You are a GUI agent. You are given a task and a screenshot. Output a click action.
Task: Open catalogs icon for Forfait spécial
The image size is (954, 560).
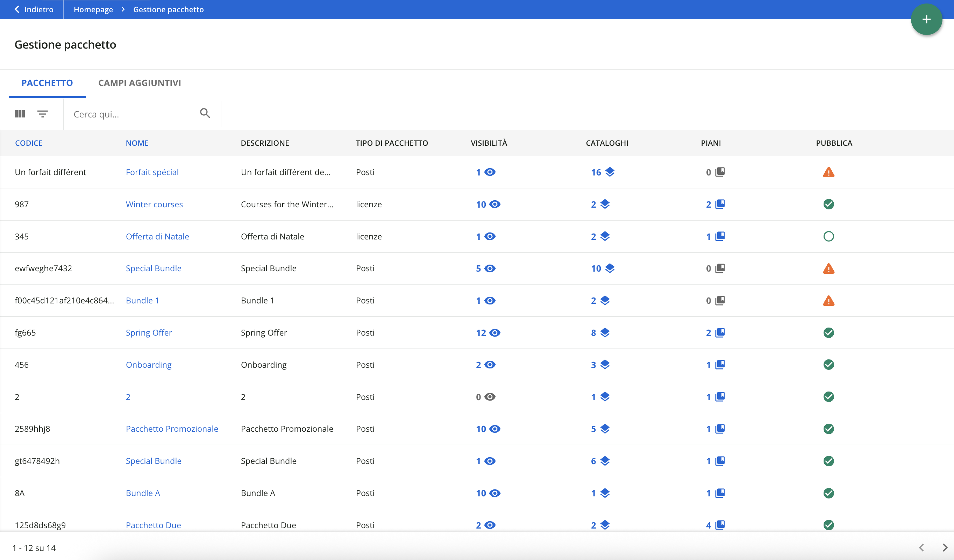[610, 172]
